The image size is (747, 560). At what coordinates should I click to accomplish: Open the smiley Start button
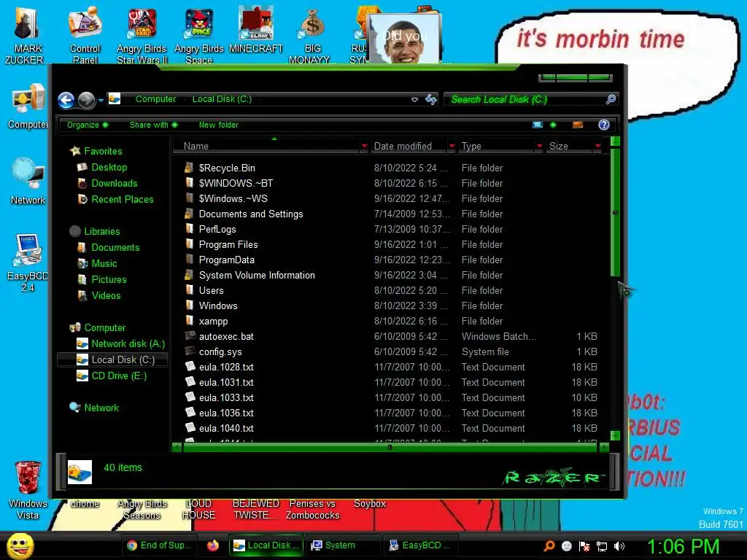point(20,545)
